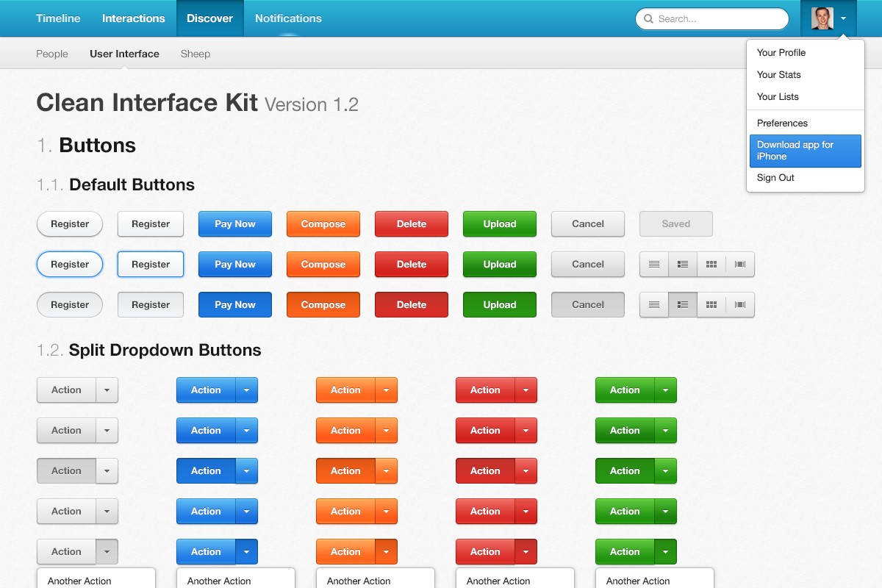The width and height of the screenshot is (882, 588).
Task: Click blue Pay Now button in first row
Action: 235,224
